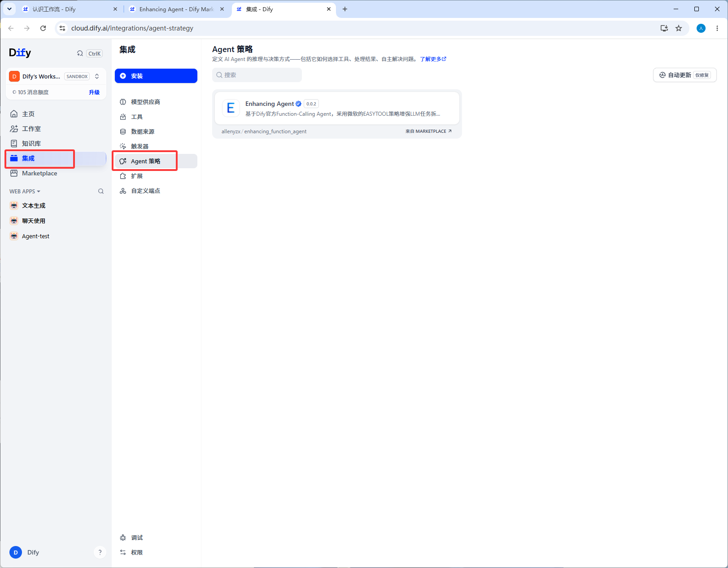Click the 文本生成 app robot icon
The image size is (728, 568).
14,205
